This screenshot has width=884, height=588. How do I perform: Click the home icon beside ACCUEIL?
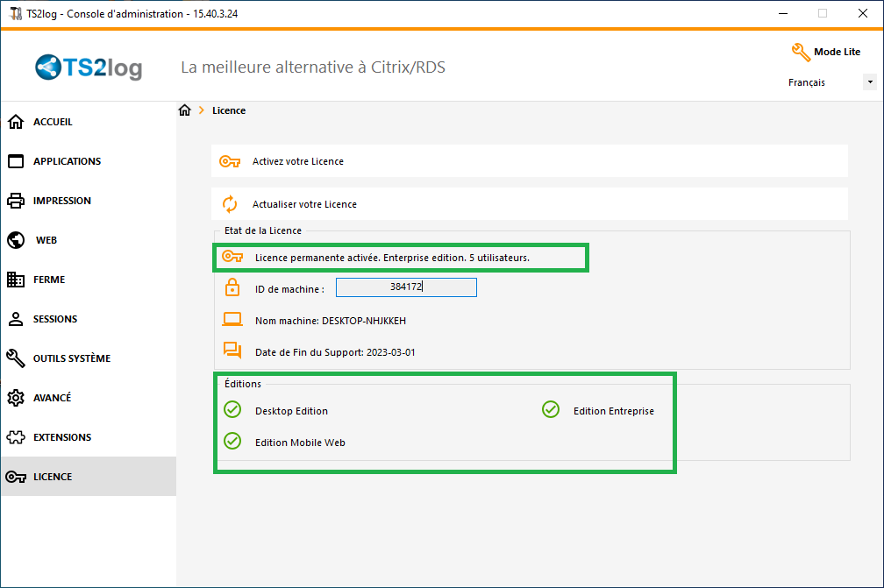(x=16, y=122)
